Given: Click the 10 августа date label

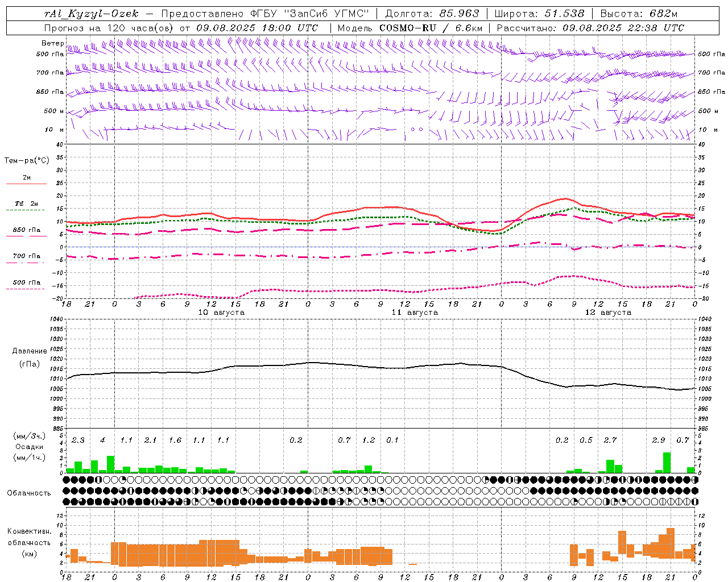Looking at the screenshot, I should click(221, 312).
